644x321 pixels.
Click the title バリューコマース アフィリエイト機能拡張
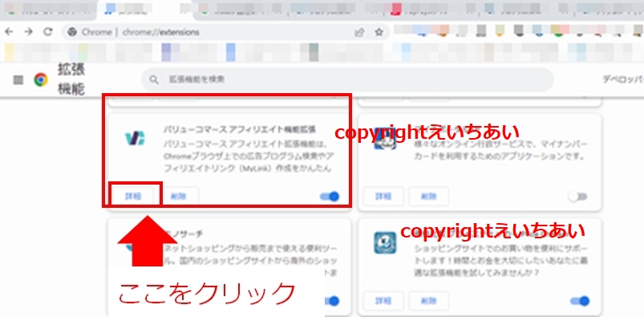pos(240,129)
